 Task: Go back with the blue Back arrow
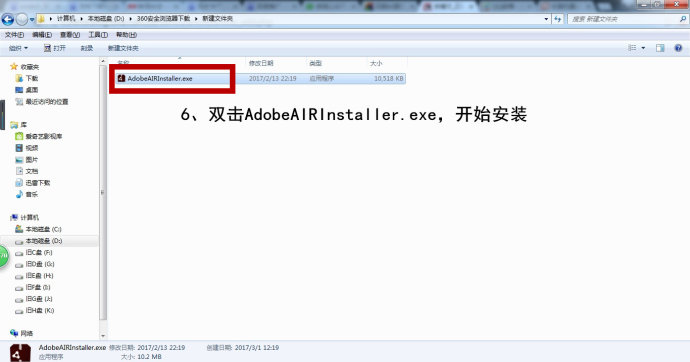[7, 19]
